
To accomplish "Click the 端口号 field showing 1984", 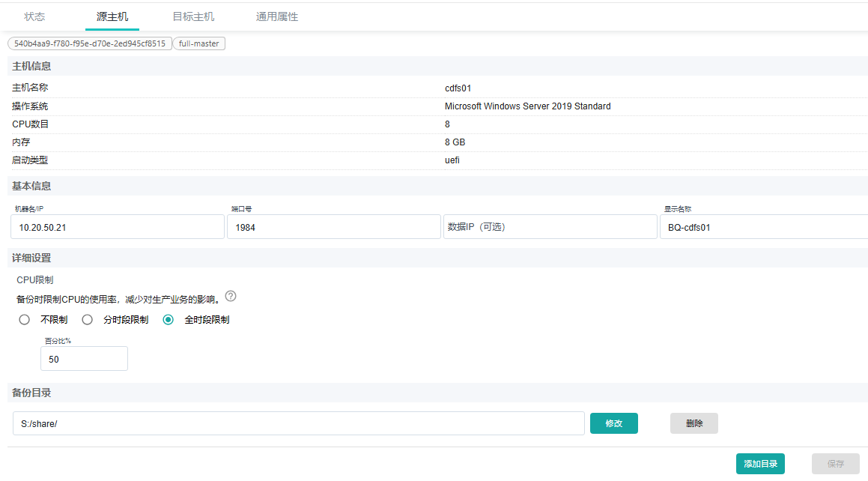I will 333,227.
